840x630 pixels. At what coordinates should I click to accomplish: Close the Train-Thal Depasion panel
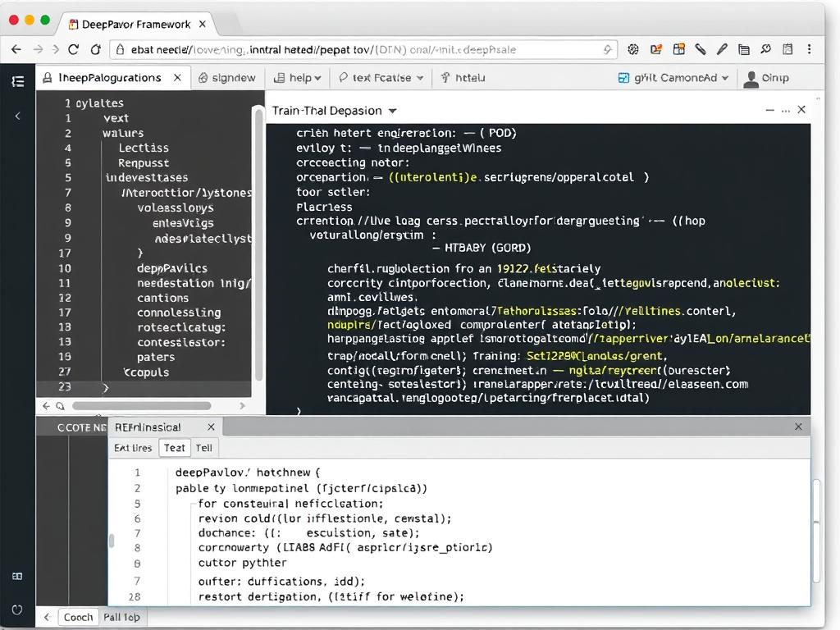pos(801,109)
